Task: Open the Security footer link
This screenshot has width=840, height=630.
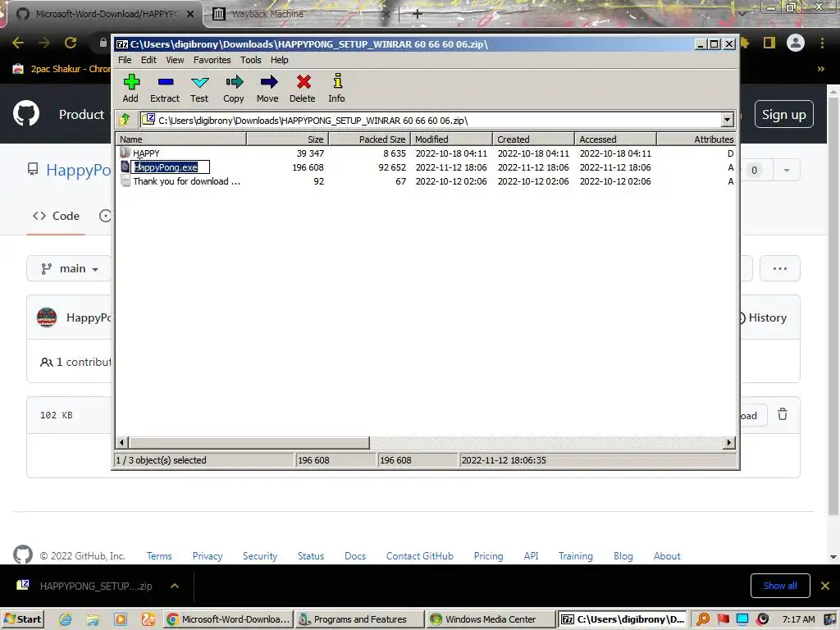Action: (x=260, y=556)
